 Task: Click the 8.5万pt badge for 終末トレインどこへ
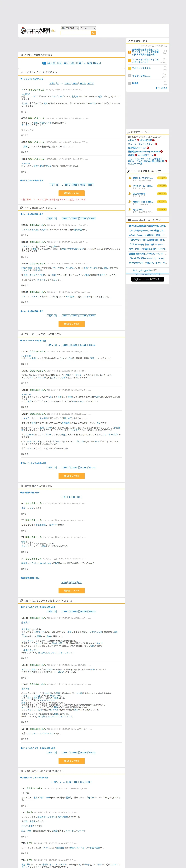tap(162, 178)
